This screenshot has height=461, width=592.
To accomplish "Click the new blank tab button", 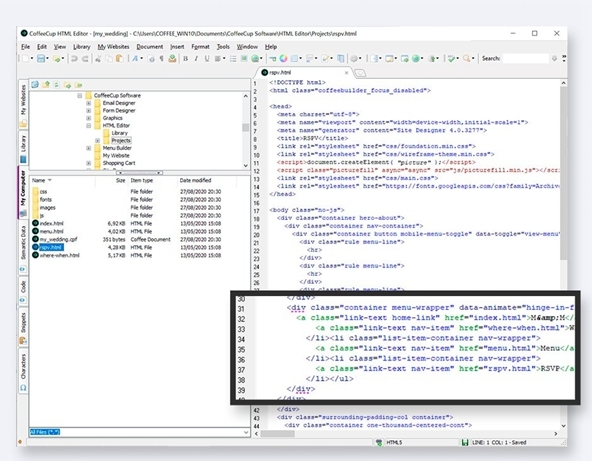I will pyautogui.click(x=360, y=73).
